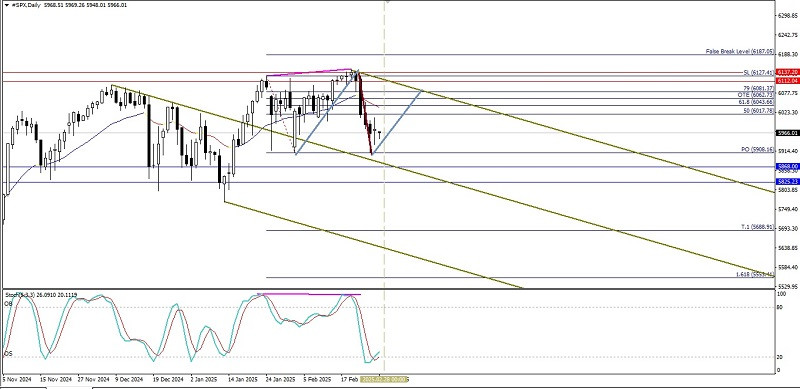Click 100 on the stochastic scale
This screenshot has width=800, height=389.
coord(781,295)
